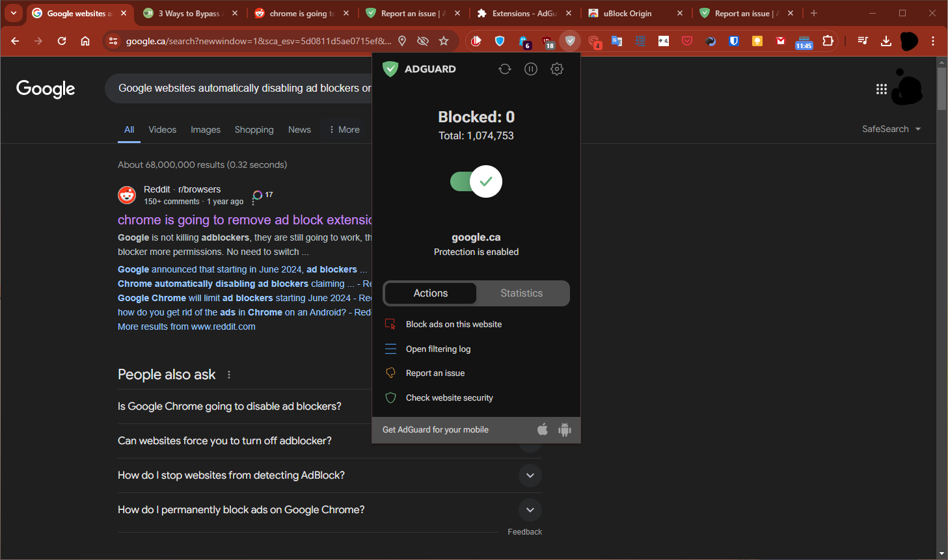
Task: Select Block ads on this website action
Action: click(454, 324)
